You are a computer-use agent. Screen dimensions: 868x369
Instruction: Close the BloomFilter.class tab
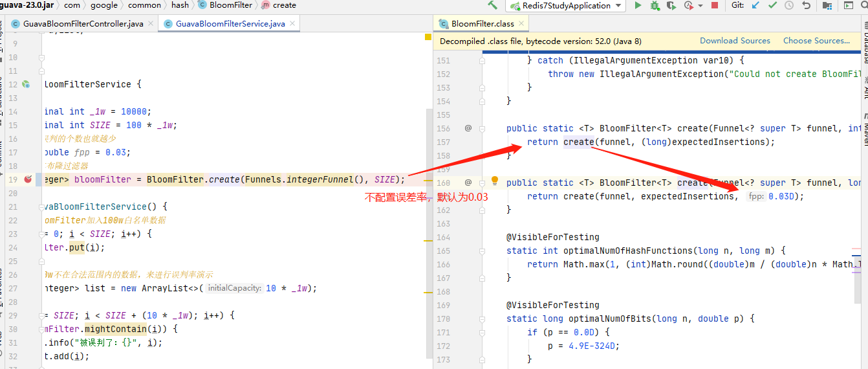pos(521,24)
